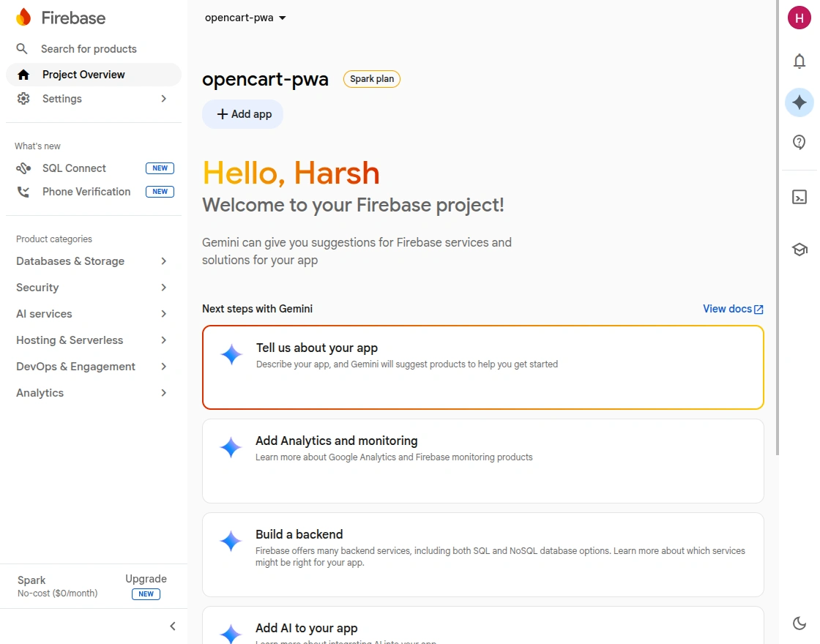Open the Add AI to your app card
The width and height of the screenshot is (820, 644).
482,625
